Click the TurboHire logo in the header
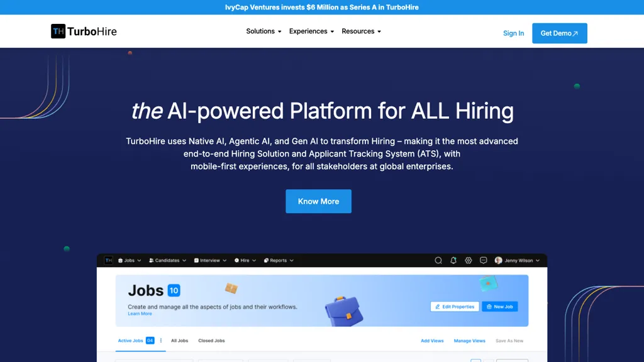This screenshot has width=644, height=362. click(x=84, y=31)
